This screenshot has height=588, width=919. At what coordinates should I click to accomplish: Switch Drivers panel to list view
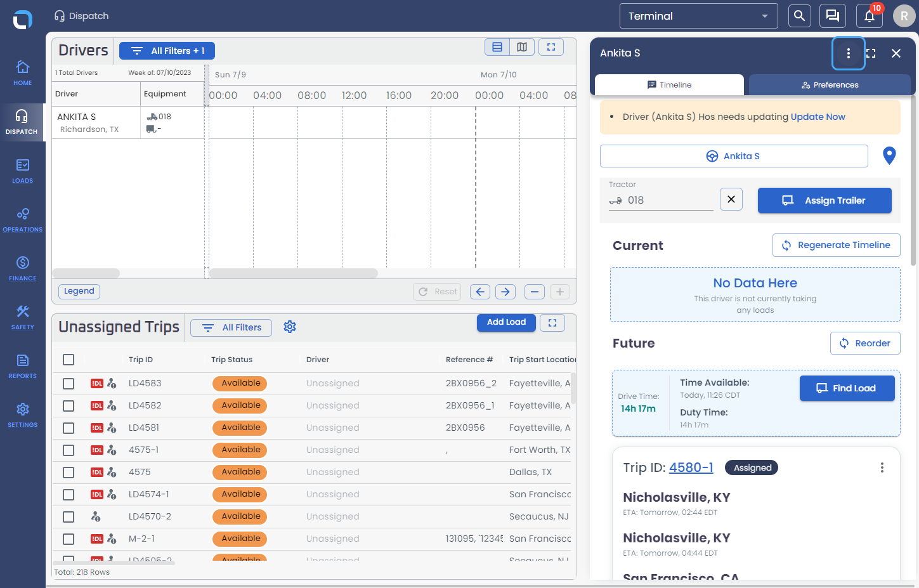[497, 47]
